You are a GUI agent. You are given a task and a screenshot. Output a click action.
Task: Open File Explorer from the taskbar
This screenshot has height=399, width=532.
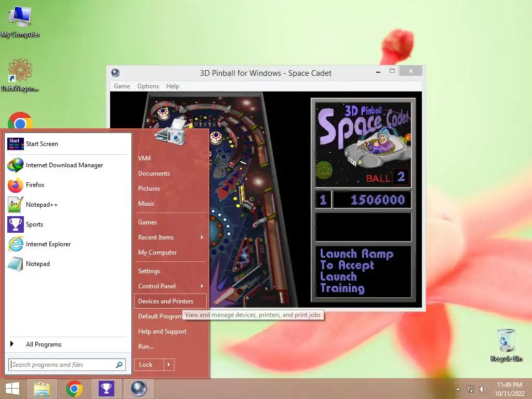point(42,389)
